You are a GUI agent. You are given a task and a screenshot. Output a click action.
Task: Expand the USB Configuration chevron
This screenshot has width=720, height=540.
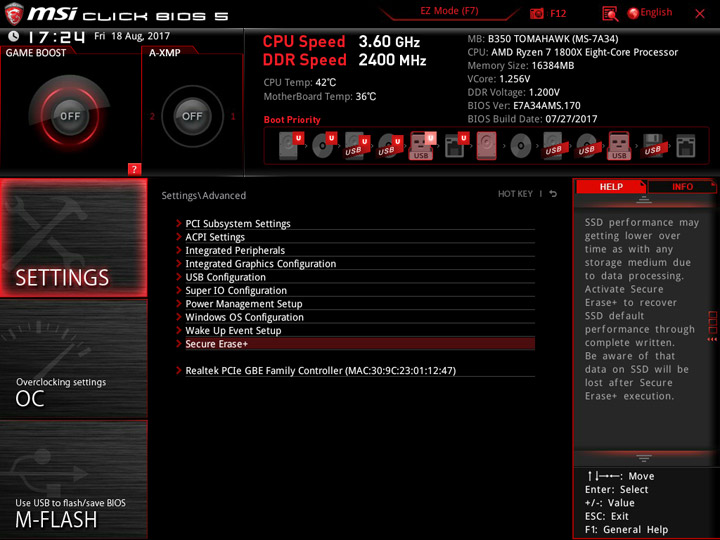pyautogui.click(x=179, y=276)
